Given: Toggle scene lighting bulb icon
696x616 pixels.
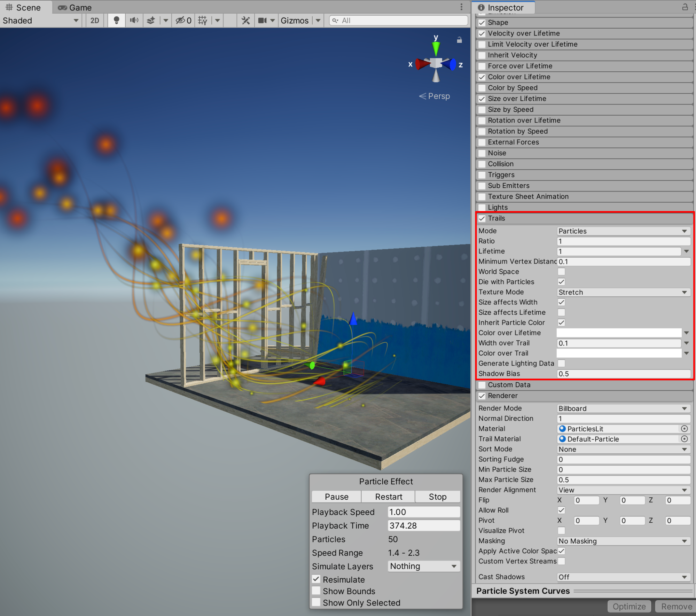Looking at the screenshot, I should [x=116, y=21].
